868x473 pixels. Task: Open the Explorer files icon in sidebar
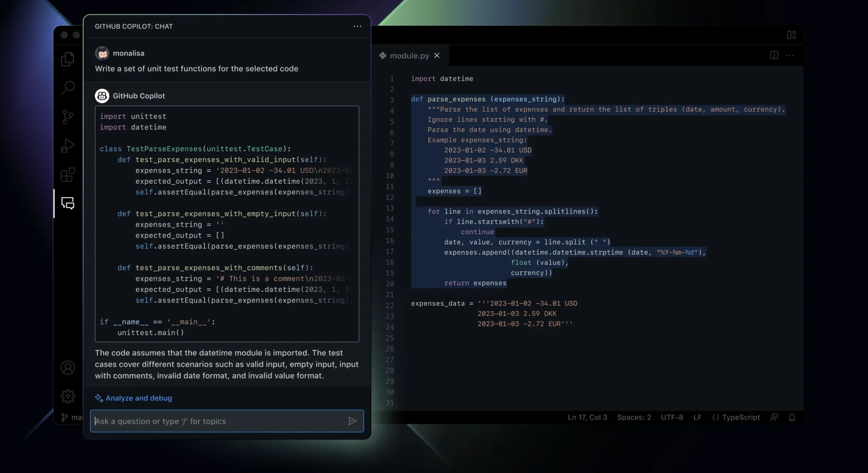pos(67,59)
